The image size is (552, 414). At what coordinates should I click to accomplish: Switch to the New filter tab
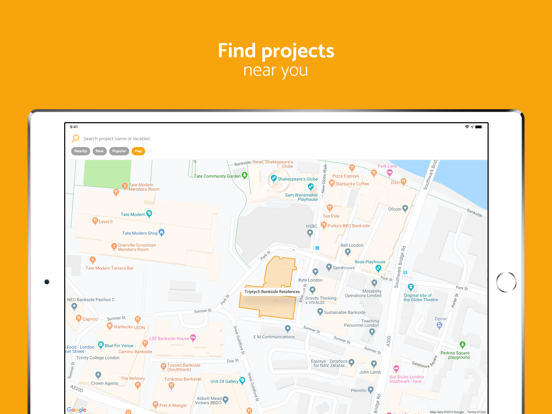(100, 151)
